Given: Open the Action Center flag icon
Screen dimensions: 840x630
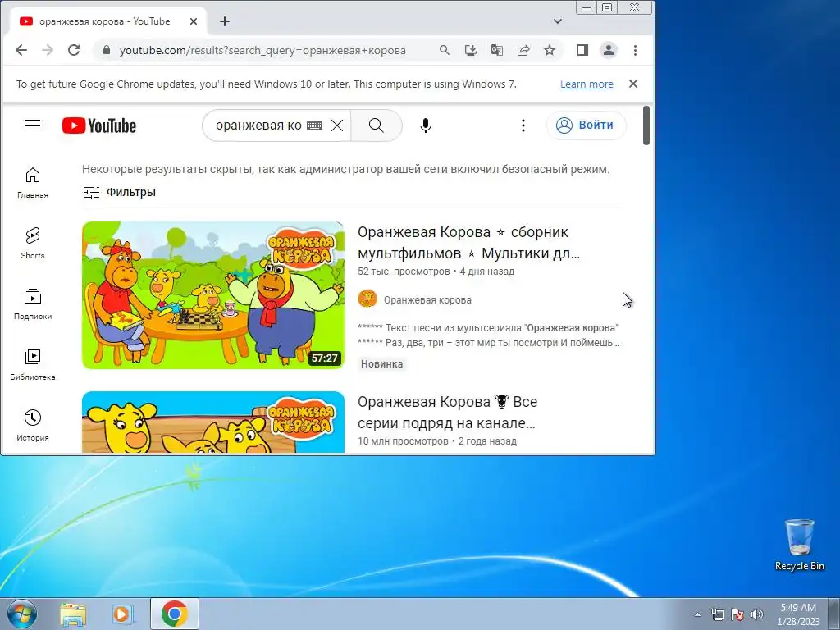Looking at the screenshot, I should tap(737, 614).
